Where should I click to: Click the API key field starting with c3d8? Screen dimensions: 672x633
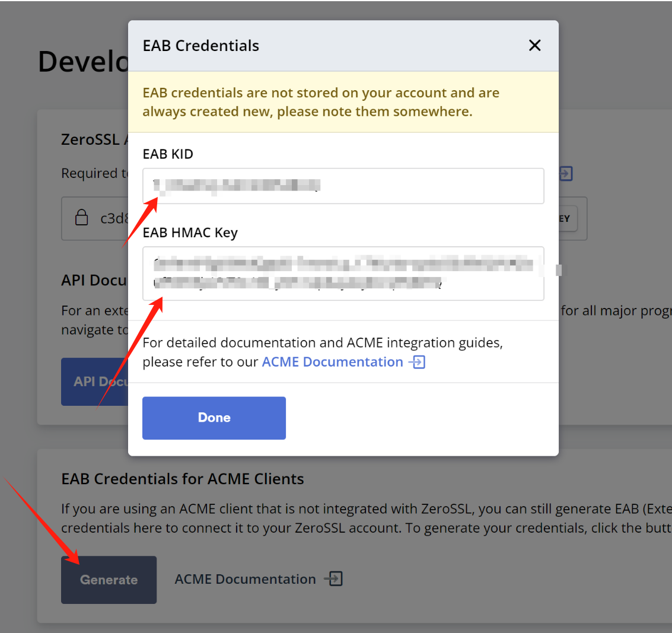pyautogui.click(x=113, y=218)
